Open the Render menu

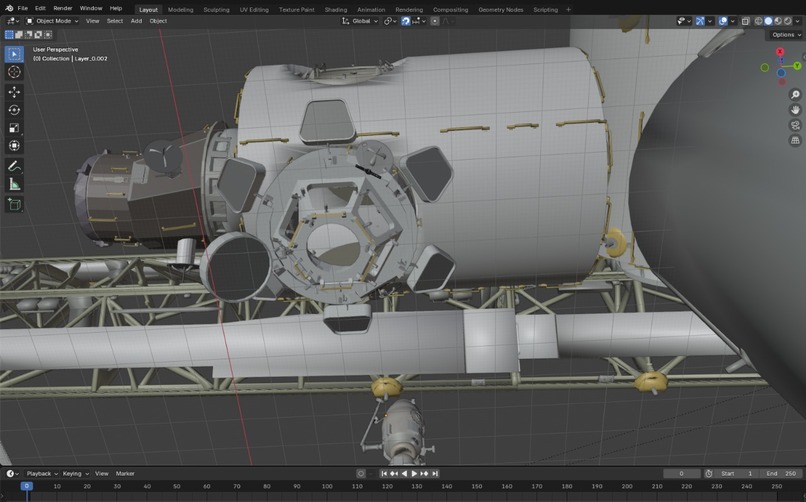click(x=63, y=8)
